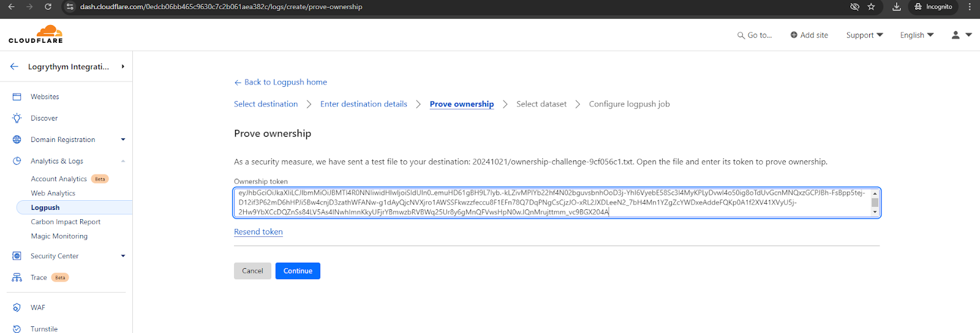The width and height of the screenshot is (980, 333).
Task: Click the Ownership token scrollbar down arrow
Action: tap(875, 212)
